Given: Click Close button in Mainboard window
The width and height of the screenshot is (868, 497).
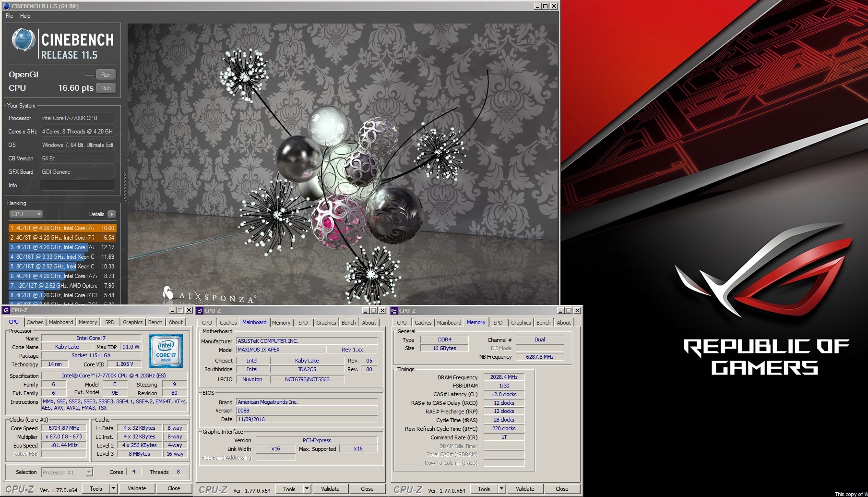Looking at the screenshot, I should pos(367,489).
